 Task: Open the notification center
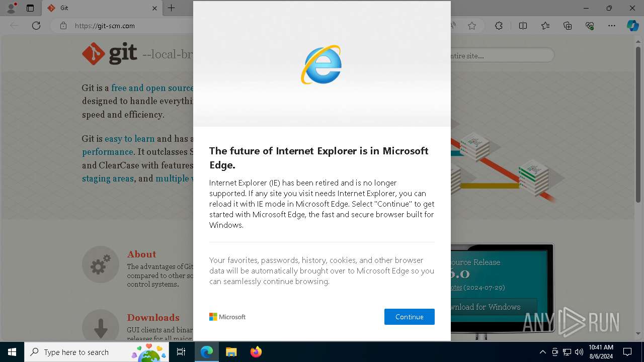click(x=627, y=352)
